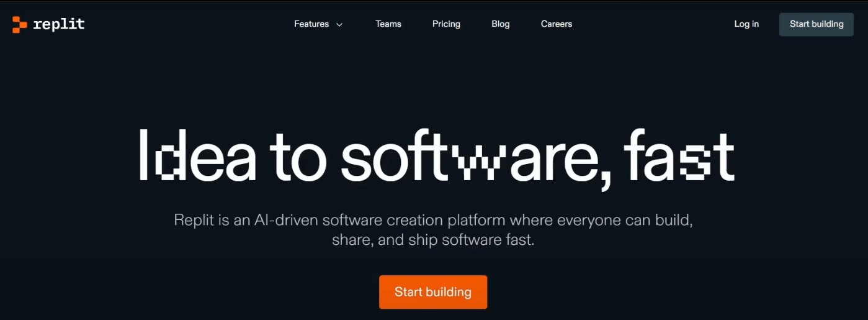
Task: Click the orange Replit logo icon
Action: 19,24
